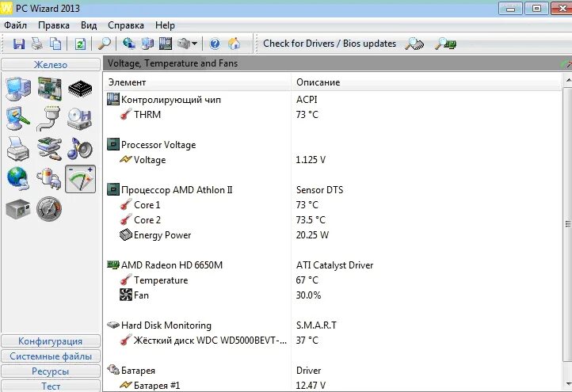Click the ATI Catalyst Driver description
The height and width of the screenshot is (392, 572).
pyautogui.click(x=334, y=265)
